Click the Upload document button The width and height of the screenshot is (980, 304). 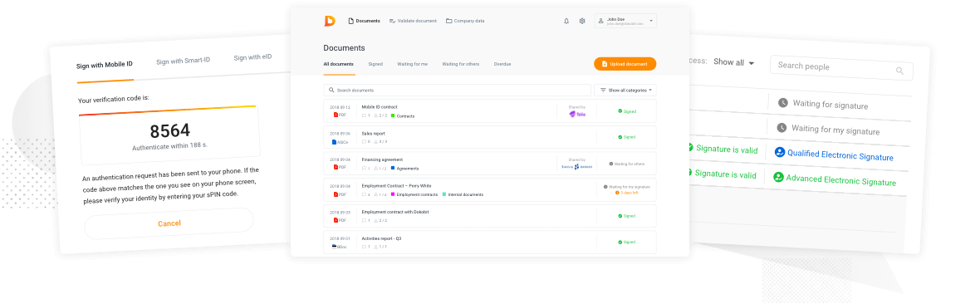tap(625, 64)
